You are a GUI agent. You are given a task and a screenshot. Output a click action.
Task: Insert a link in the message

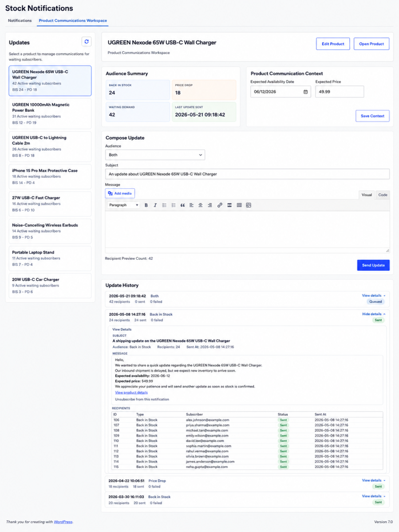click(x=220, y=205)
